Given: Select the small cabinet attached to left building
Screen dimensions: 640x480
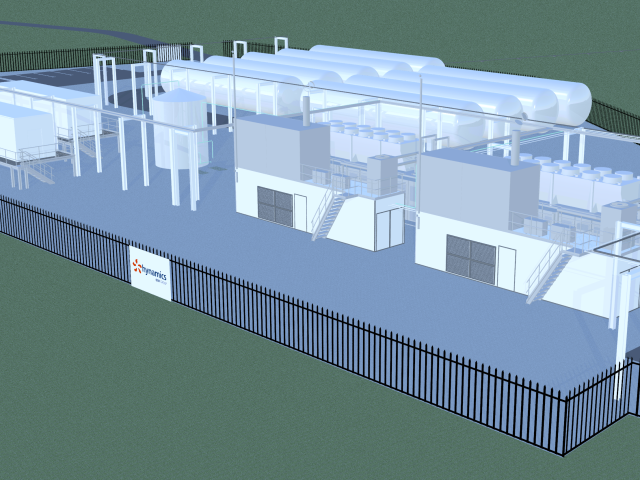Looking at the screenshot, I should pyautogui.click(x=388, y=222).
